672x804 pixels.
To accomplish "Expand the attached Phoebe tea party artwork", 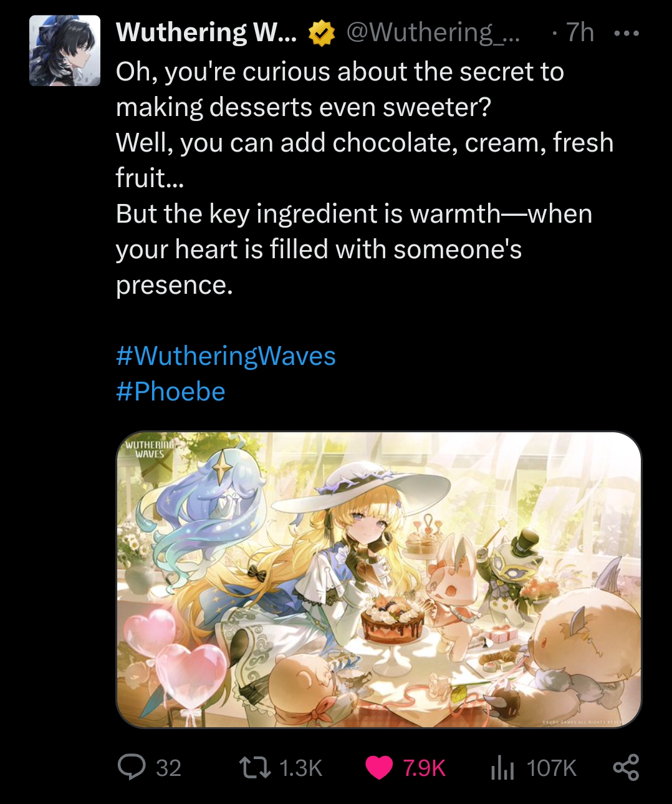I will (379, 579).
